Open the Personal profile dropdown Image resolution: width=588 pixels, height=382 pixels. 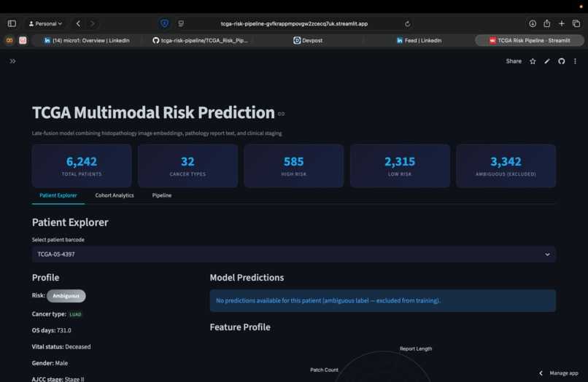pos(45,23)
